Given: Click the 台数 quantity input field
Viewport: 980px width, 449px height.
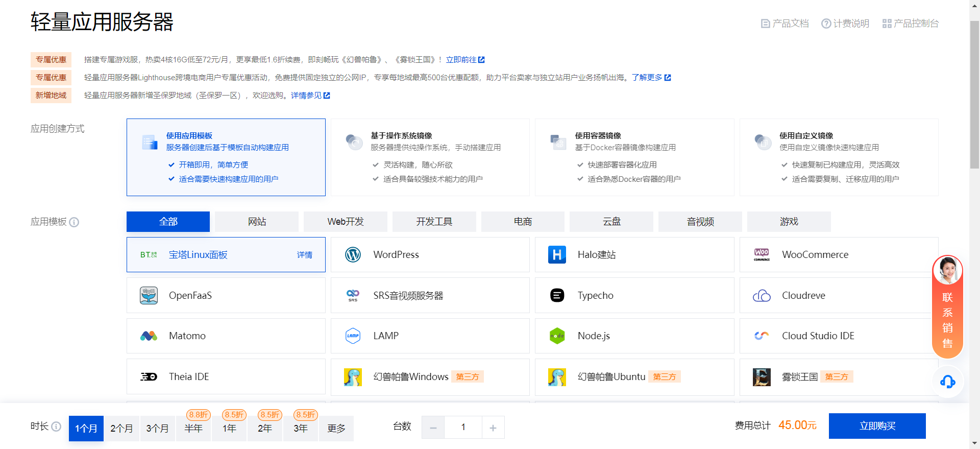Looking at the screenshot, I should coord(463,428).
